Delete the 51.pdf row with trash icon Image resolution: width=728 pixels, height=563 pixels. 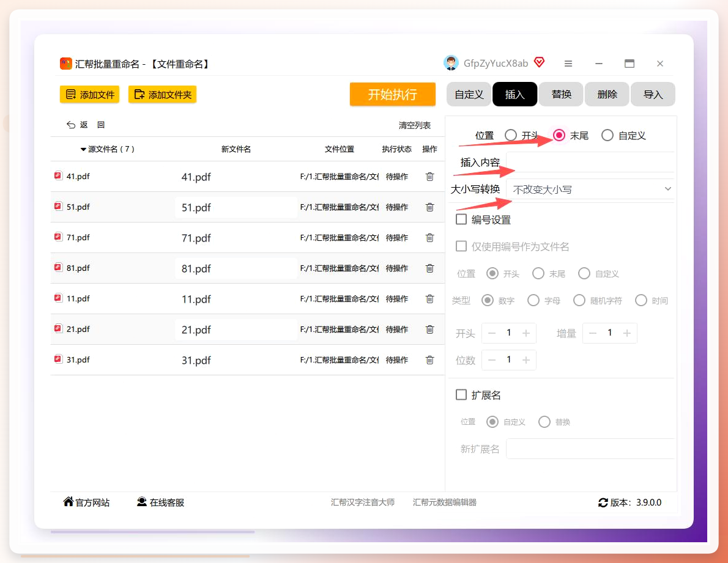[430, 207]
